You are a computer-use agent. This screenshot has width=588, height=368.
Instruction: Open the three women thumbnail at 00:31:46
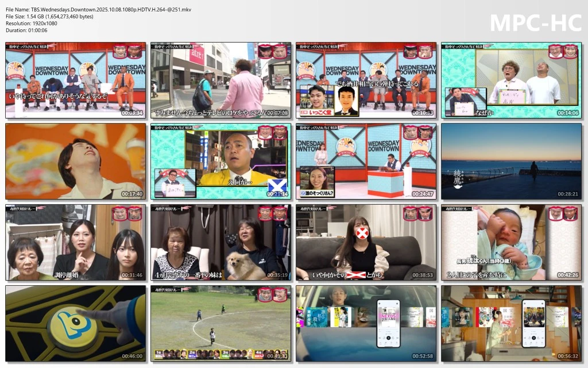click(76, 243)
